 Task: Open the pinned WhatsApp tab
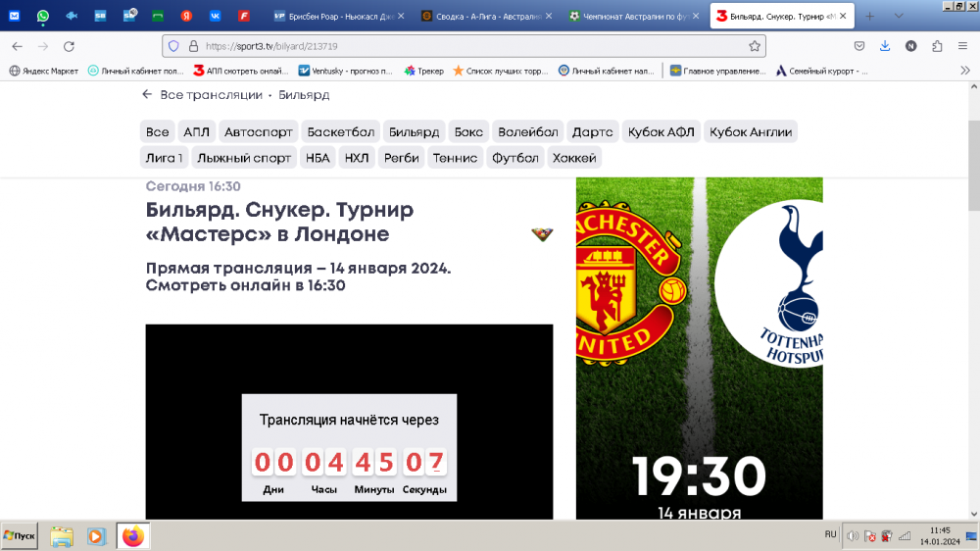point(43,17)
